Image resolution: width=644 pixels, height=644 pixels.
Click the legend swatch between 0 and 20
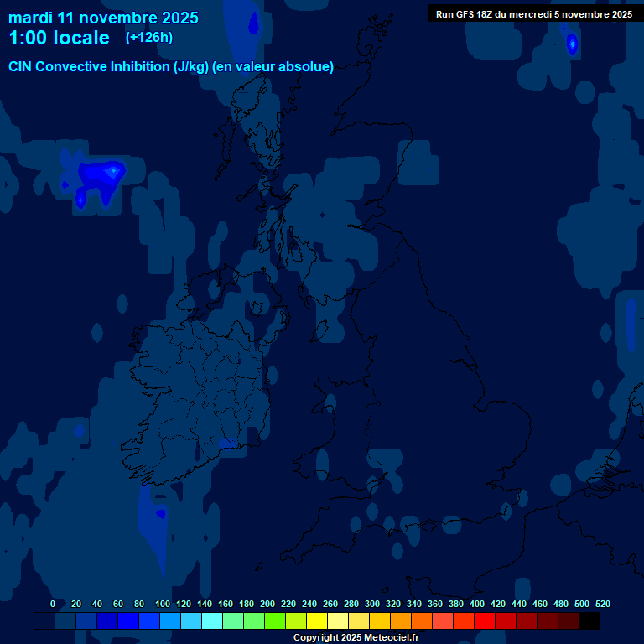[65, 621]
